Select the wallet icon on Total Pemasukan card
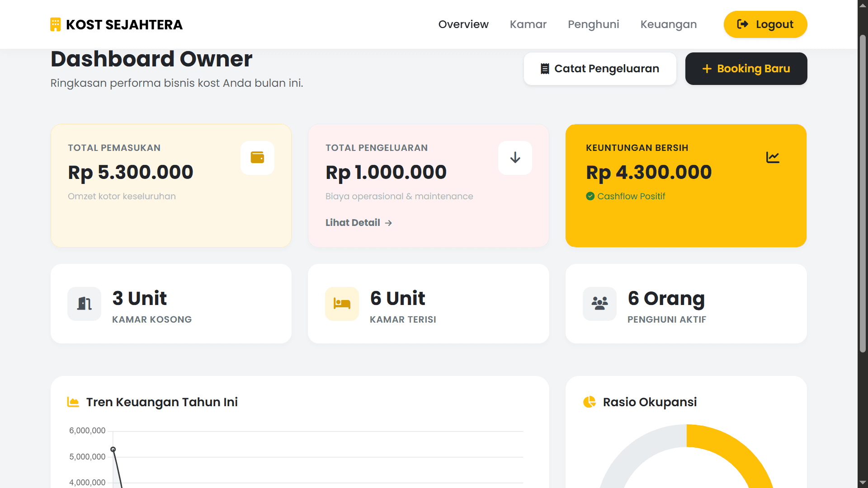The width and height of the screenshot is (868, 488). coord(257,157)
